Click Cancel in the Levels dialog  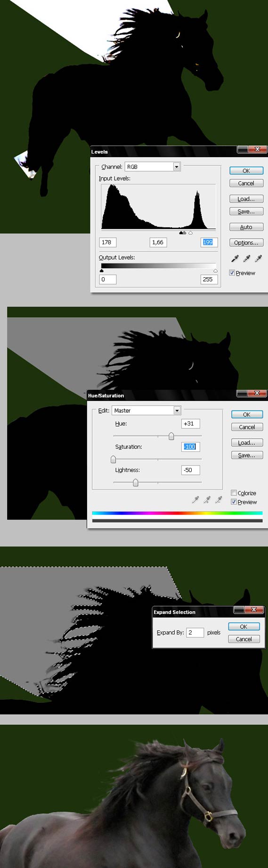click(246, 183)
